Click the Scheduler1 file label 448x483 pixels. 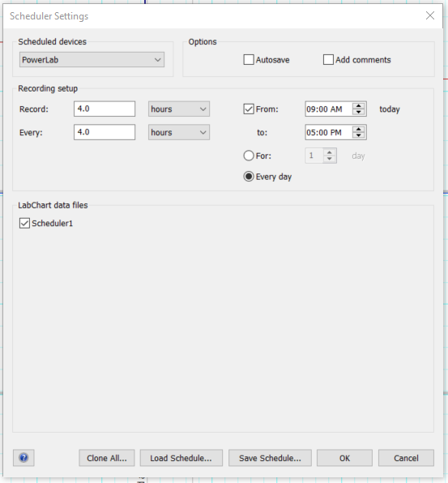[x=53, y=224]
